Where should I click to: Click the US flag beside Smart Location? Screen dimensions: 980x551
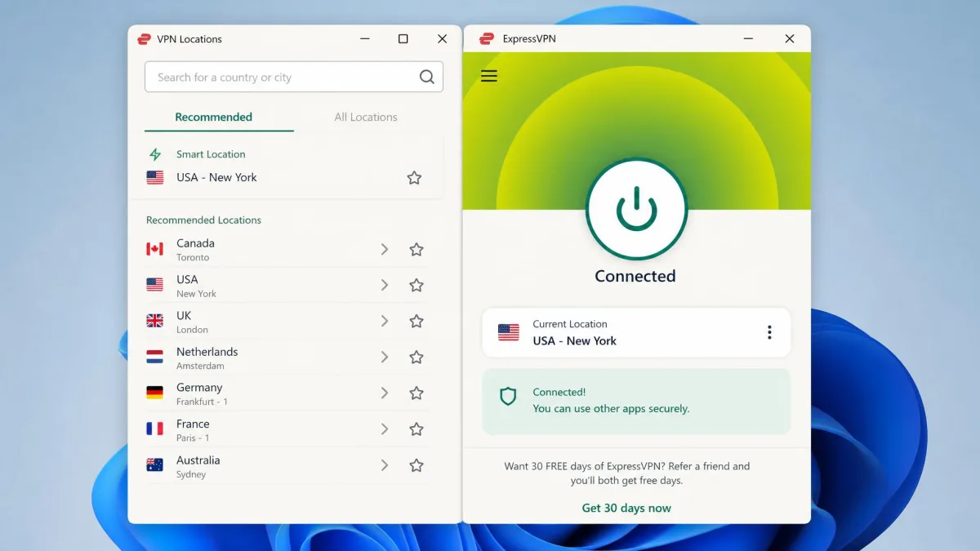point(155,178)
